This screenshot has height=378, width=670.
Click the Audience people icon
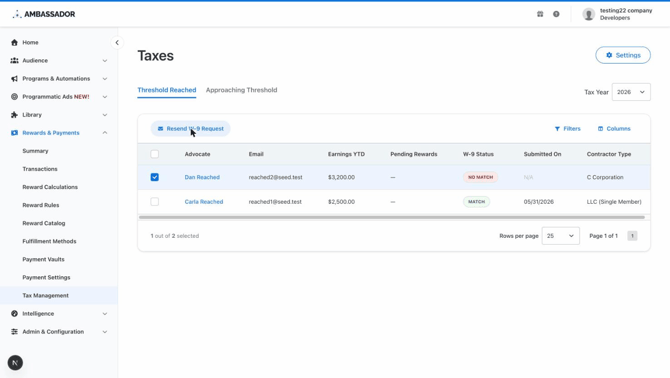tap(15, 61)
